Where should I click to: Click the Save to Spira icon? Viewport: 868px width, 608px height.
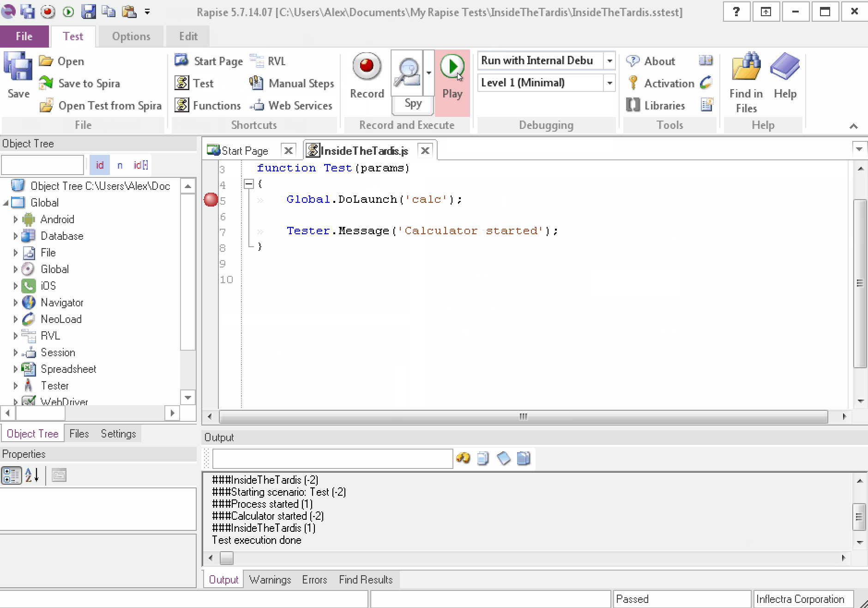[x=46, y=83]
